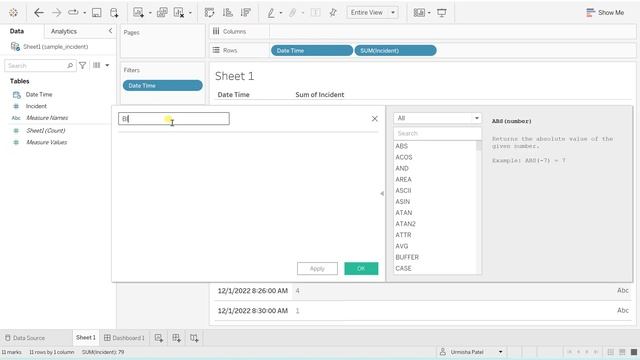
Task: Select the ACOS function in list
Action: pyautogui.click(x=404, y=157)
